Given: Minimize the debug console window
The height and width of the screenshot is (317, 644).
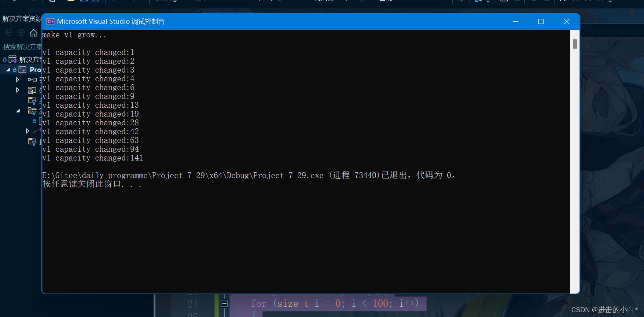Looking at the screenshot, I should [x=515, y=22].
